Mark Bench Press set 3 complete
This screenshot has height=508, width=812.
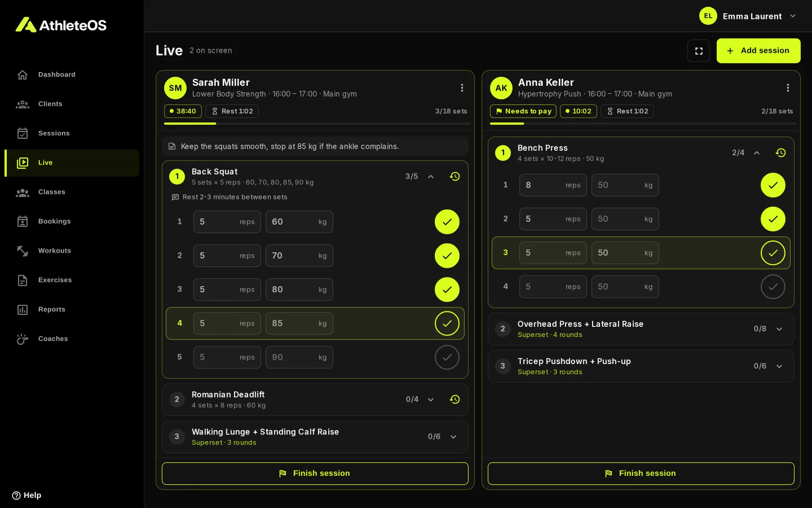(773, 253)
